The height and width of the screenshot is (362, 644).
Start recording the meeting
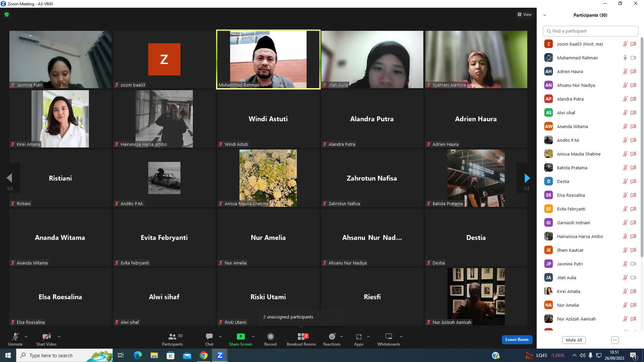coord(270,339)
